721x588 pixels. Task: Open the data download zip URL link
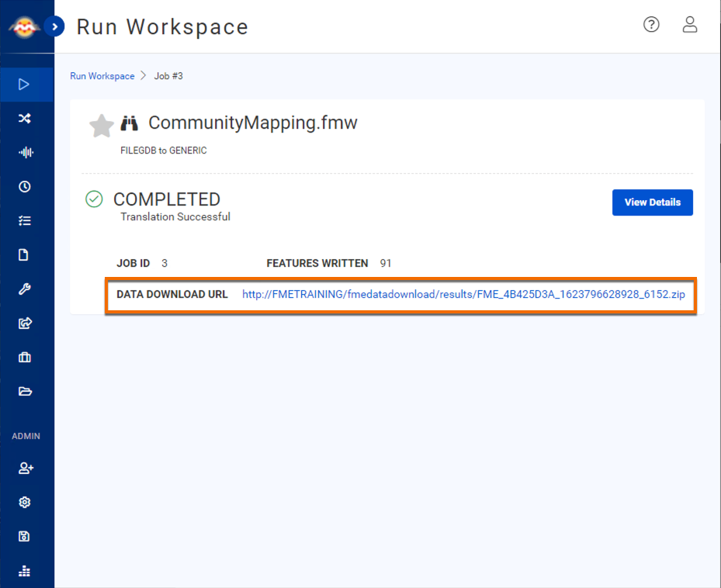tap(463, 294)
